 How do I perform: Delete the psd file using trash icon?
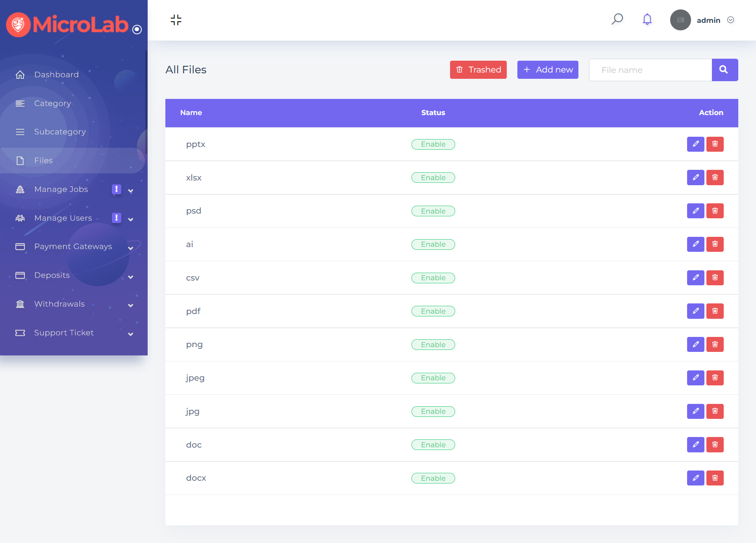coord(715,211)
